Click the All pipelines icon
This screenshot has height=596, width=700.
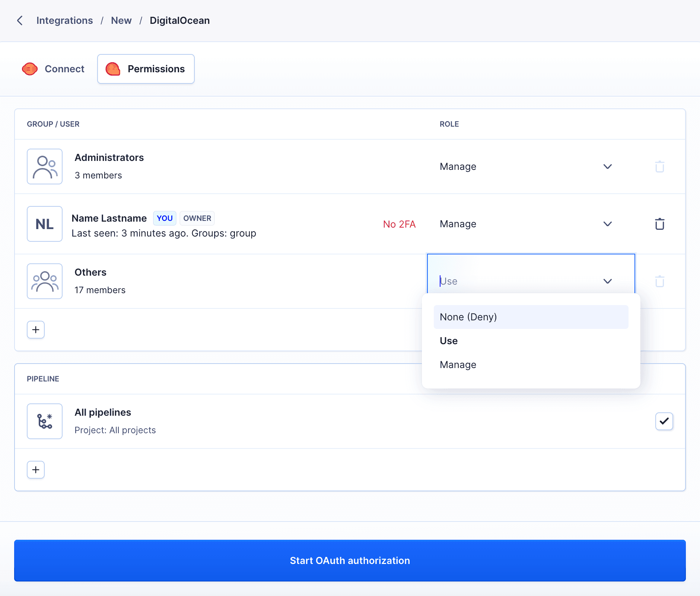[x=44, y=421]
